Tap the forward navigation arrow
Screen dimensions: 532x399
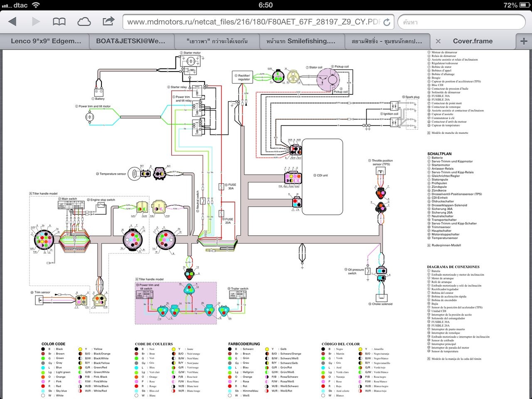pyautogui.click(x=36, y=22)
